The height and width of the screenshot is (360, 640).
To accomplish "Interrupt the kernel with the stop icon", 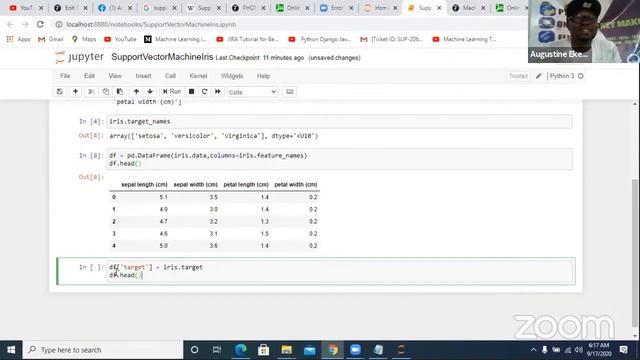I will [191, 92].
